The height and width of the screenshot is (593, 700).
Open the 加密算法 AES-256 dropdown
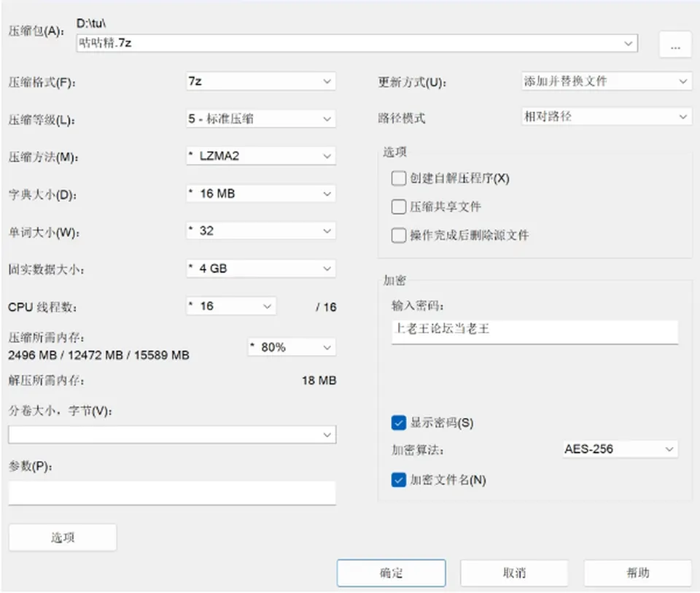coord(621,449)
